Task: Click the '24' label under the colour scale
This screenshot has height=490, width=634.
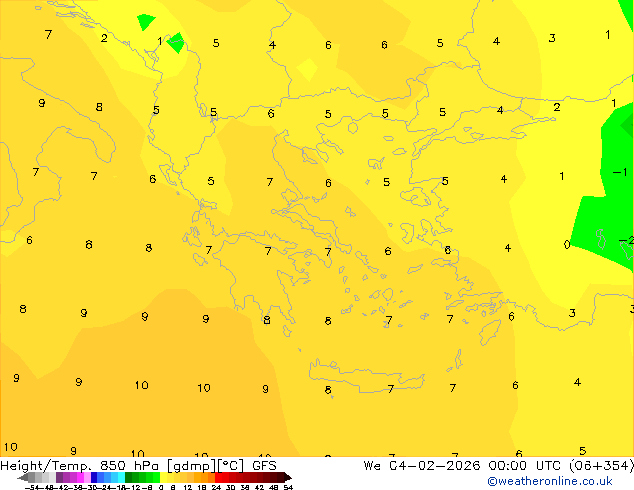Action: click(216, 487)
